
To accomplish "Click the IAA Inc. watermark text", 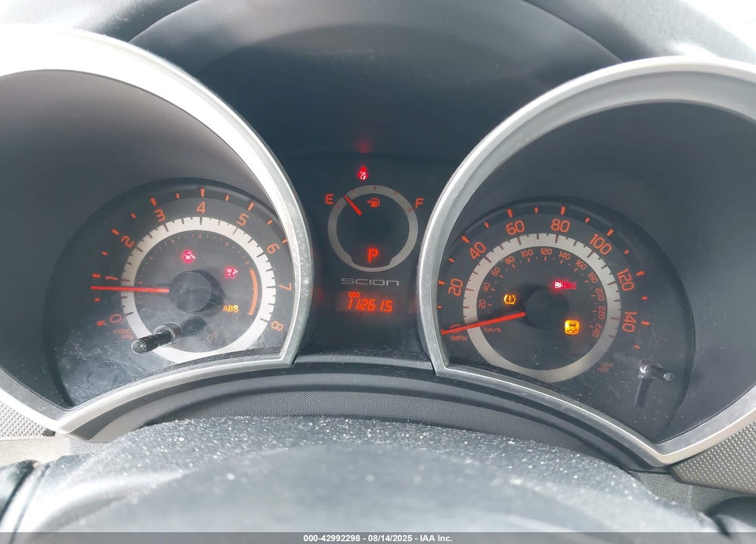I will pos(436,538).
